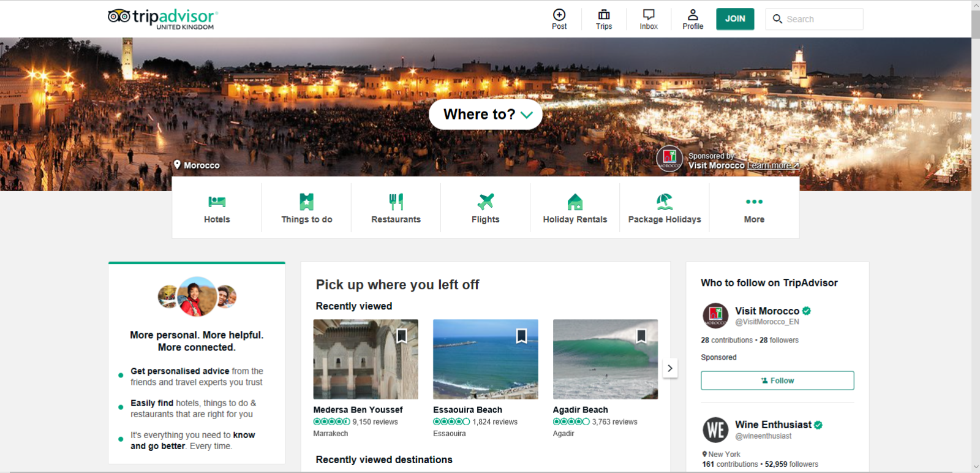980x473 pixels.
Task: Open Agadir Beach title link
Action: [x=580, y=410]
